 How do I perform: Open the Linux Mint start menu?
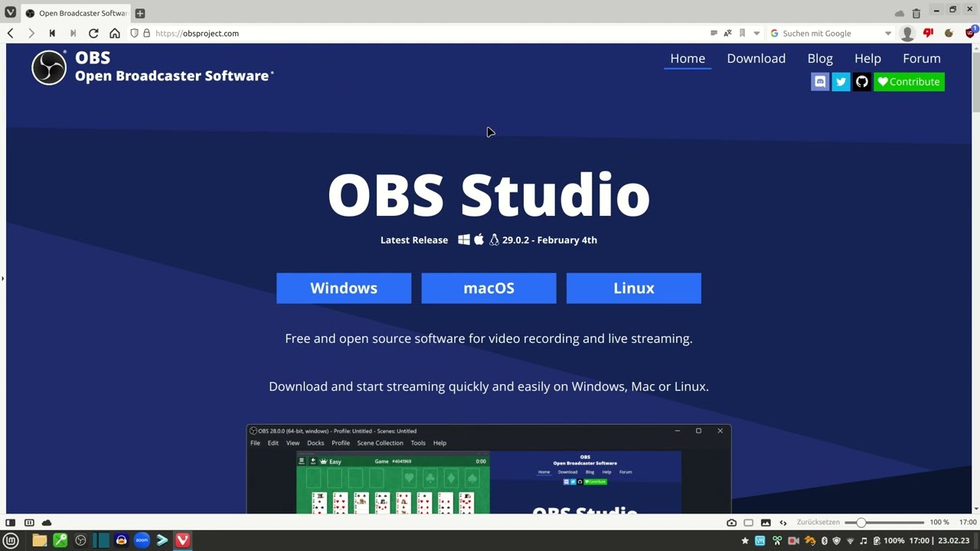click(11, 540)
